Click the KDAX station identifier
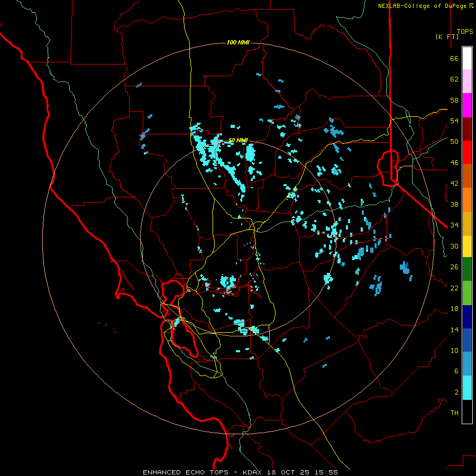The image size is (476, 476). point(253,472)
